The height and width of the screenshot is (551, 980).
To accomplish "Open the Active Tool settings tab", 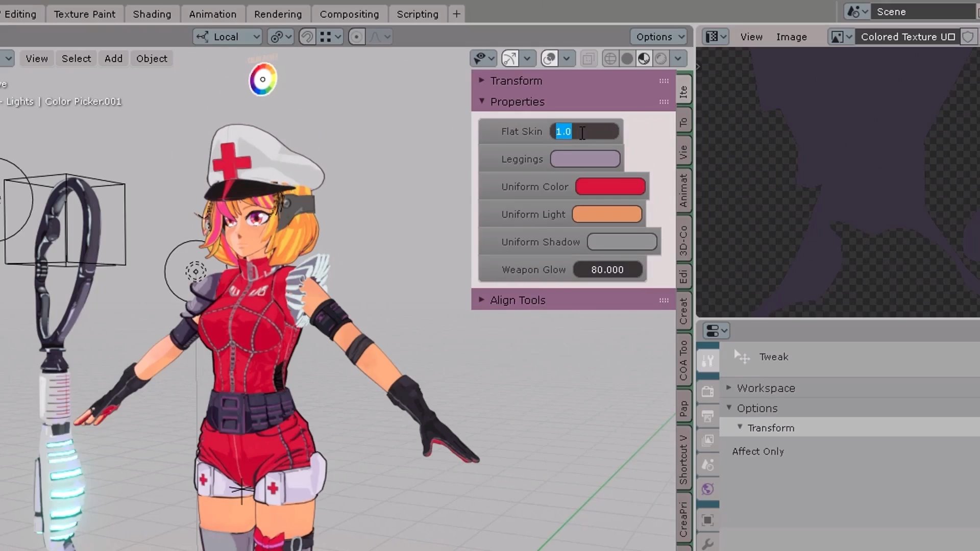I will [x=708, y=360].
